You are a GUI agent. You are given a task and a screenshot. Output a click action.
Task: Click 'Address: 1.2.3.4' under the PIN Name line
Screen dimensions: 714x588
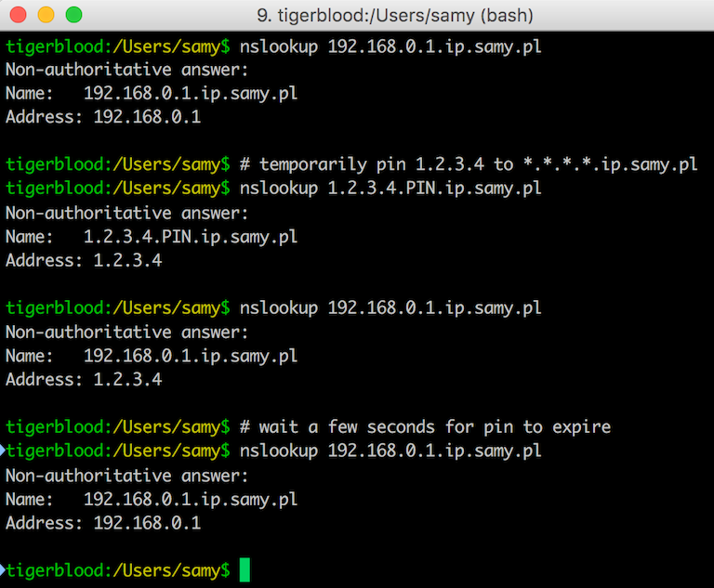(84, 260)
